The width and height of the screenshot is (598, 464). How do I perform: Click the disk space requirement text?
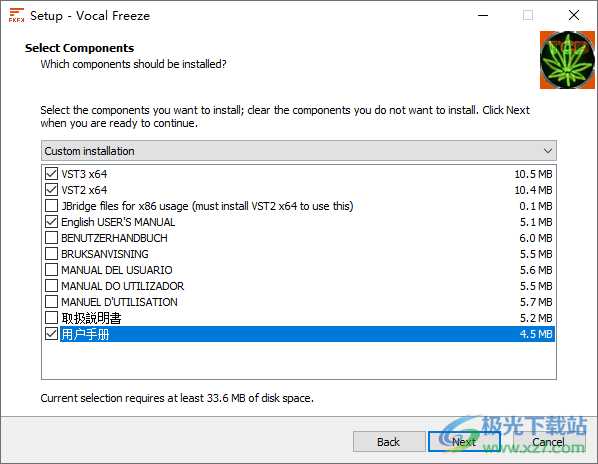(177, 398)
